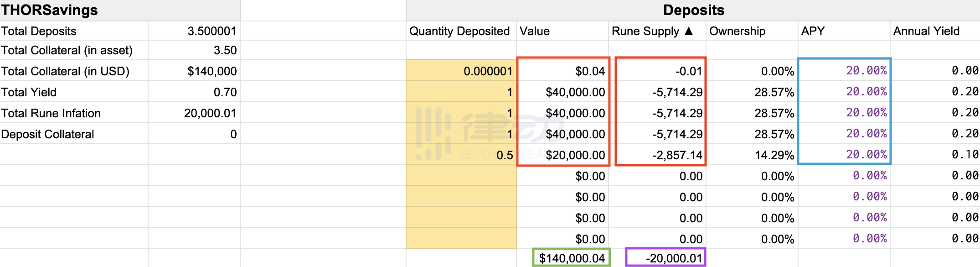Click the Rune Supply column header text
This screenshot has width=980, height=267.
pyautogui.click(x=645, y=31)
